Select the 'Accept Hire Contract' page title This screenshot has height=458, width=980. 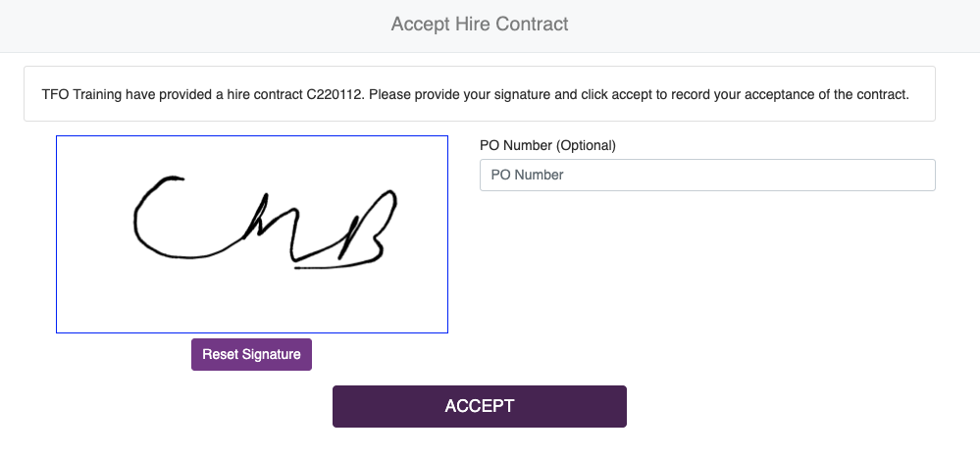point(480,24)
